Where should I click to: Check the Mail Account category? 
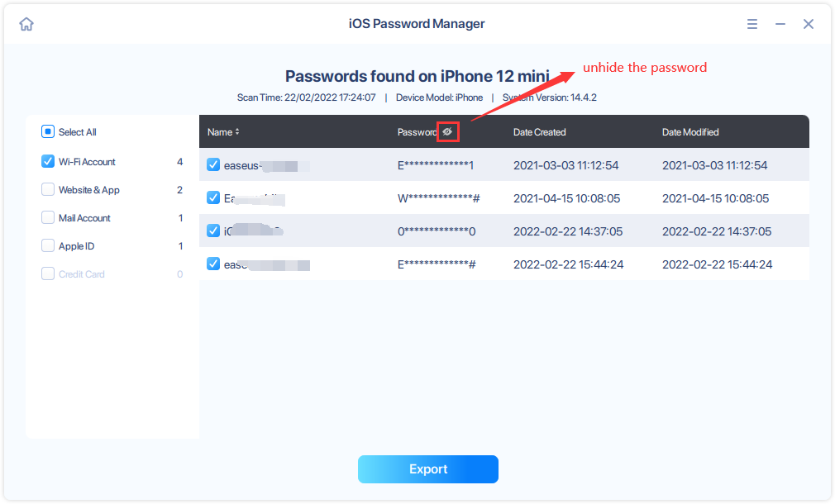coord(48,217)
